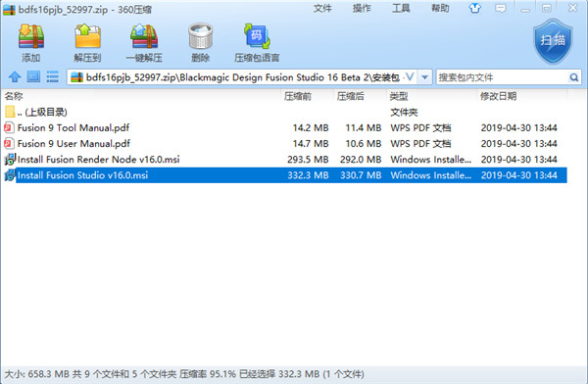Click the status bar size summary text

pyautogui.click(x=184, y=374)
